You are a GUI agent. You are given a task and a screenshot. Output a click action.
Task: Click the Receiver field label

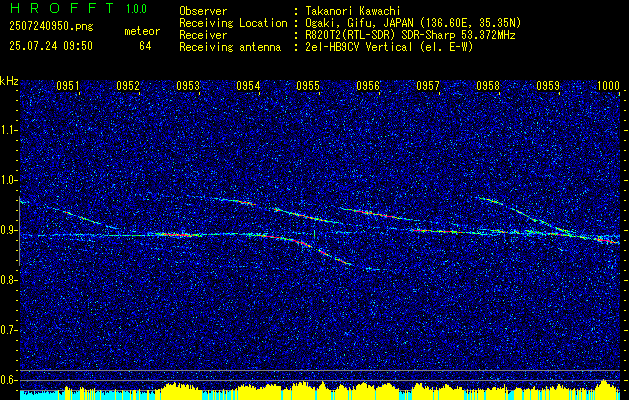tap(203, 35)
